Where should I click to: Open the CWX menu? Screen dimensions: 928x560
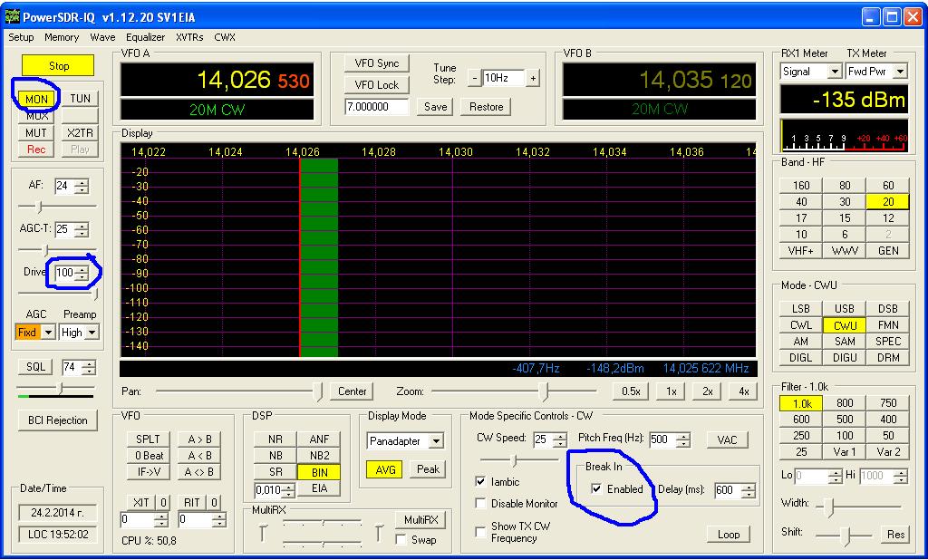pyautogui.click(x=225, y=37)
